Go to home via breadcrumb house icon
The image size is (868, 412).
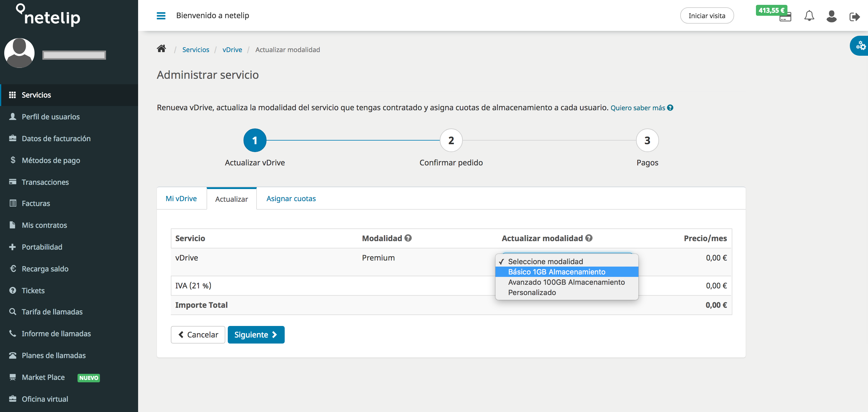click(x=161, y=49)
